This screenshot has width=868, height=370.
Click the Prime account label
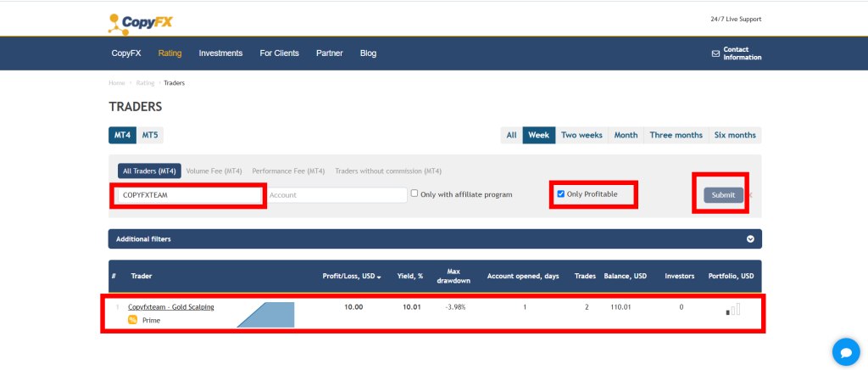[151, 320]
